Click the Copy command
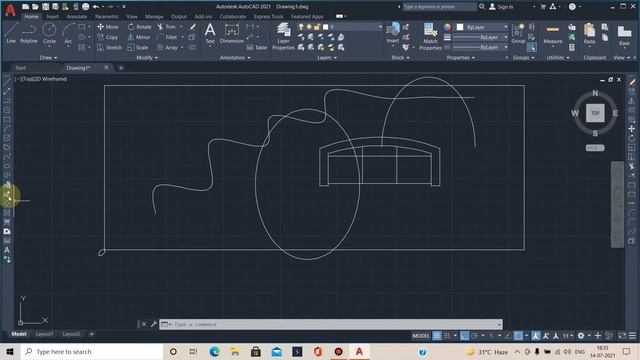The height and width of the screenshot is (360, 640). (108, 37)
